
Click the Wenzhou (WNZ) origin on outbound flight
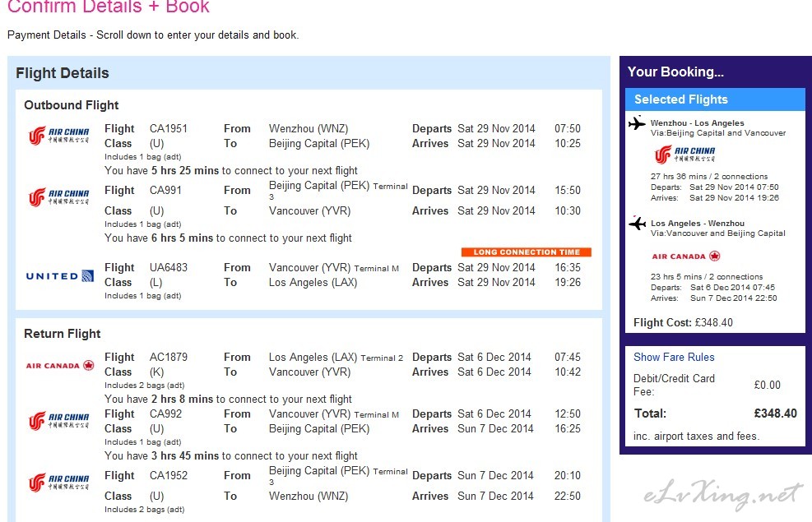point(309,128)
